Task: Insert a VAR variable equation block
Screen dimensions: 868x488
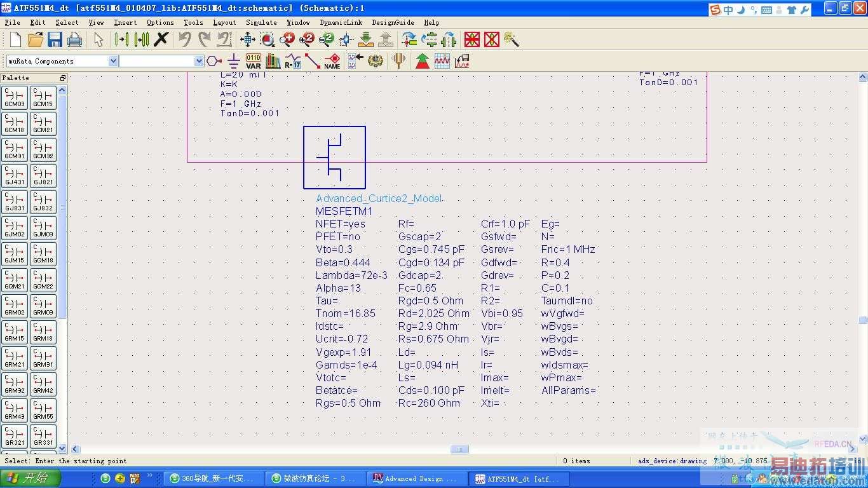Action: pos(253,61)
